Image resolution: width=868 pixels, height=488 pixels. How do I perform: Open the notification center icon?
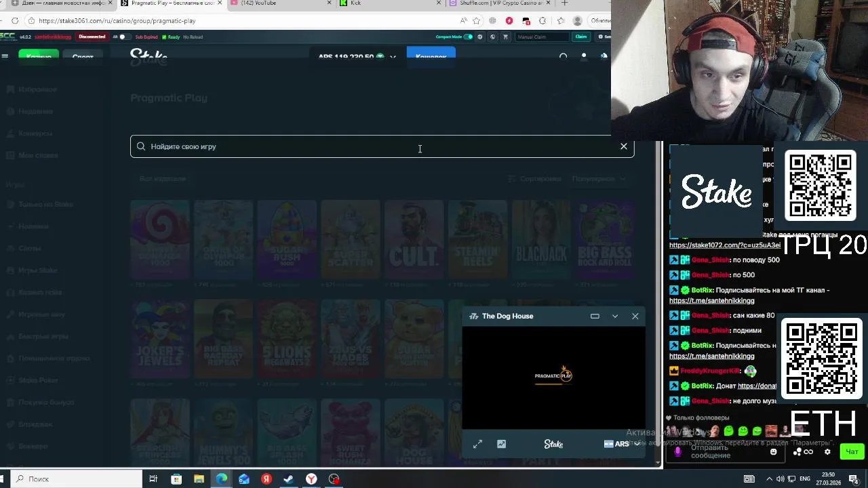pyautogui.click(x=854, y=479)
